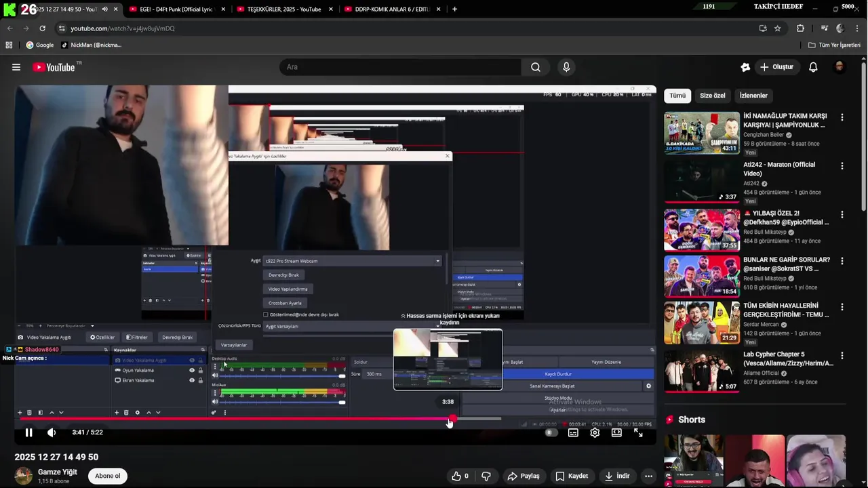
Task: Open options for the İKİ NAMAĞLUP TAKIM video
Action: pyautogui.click(x=842, y=117)
